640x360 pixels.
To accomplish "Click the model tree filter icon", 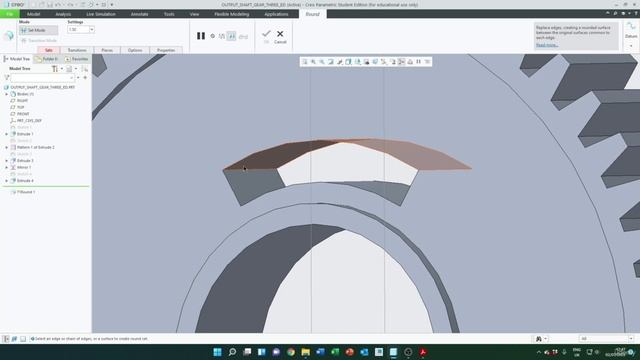I will 7,77.
